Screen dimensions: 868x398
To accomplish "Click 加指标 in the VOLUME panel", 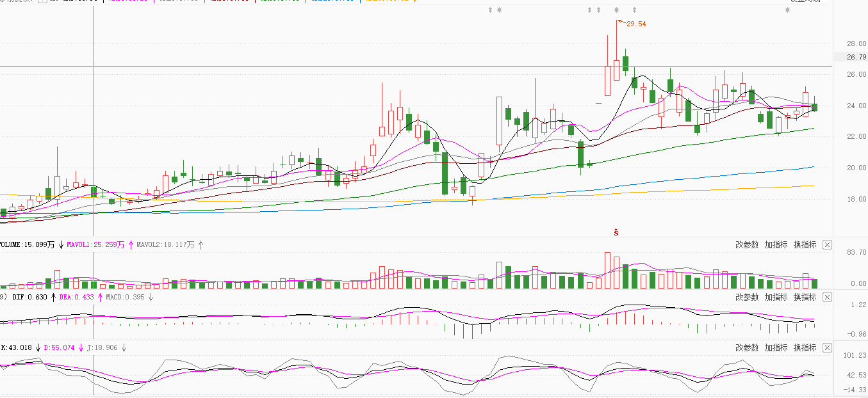I will (776, 244).
